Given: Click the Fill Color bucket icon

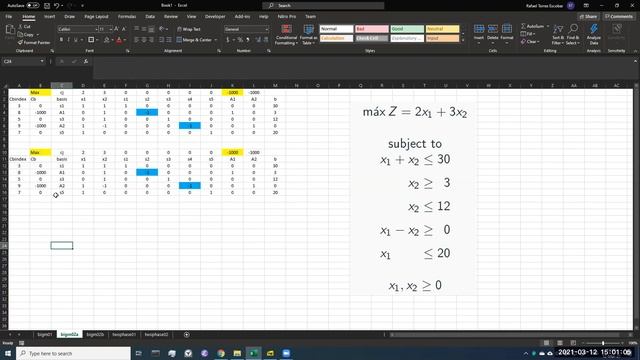Looking at the screenshot, I should (x=107, y=40).
